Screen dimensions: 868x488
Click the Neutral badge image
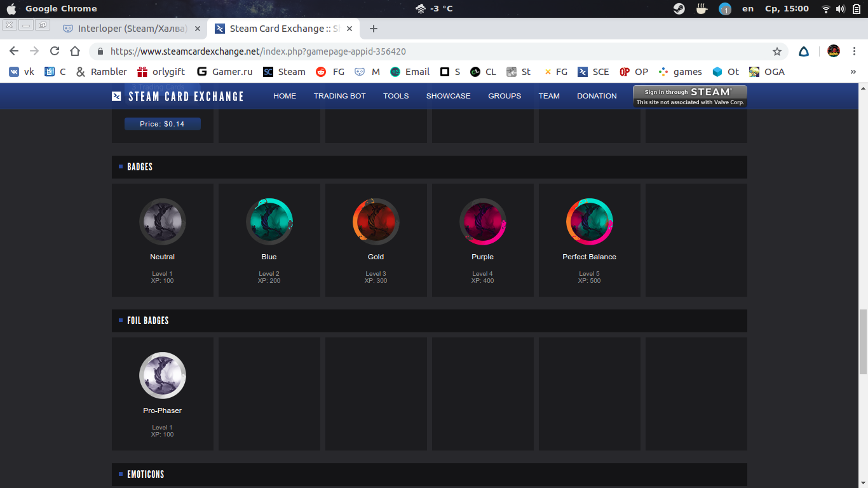coord(163,222)
